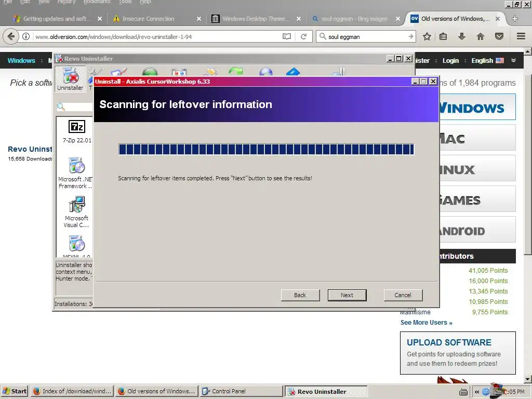Open 7-Zip 22.01 entry in Revo list

click(77, 131)
